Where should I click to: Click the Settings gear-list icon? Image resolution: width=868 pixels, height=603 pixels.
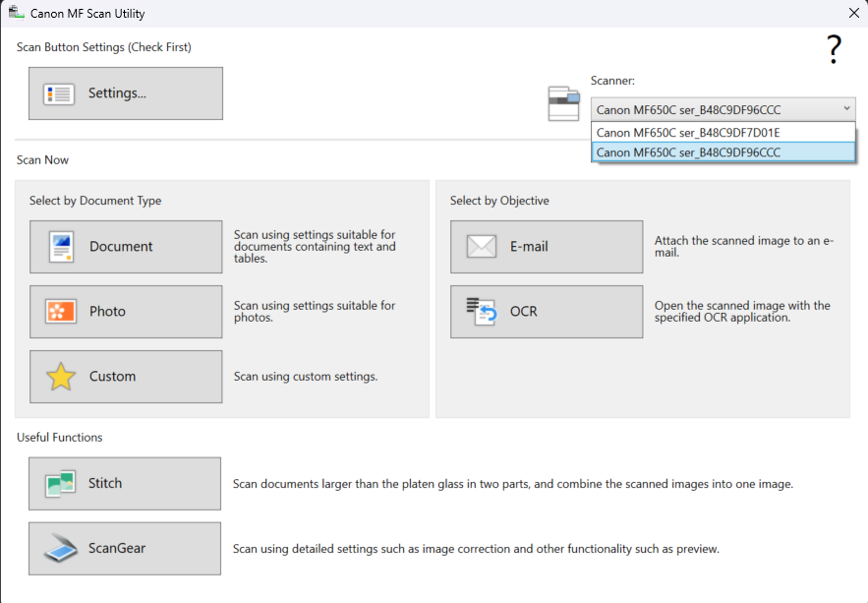(x=56, y=92)
